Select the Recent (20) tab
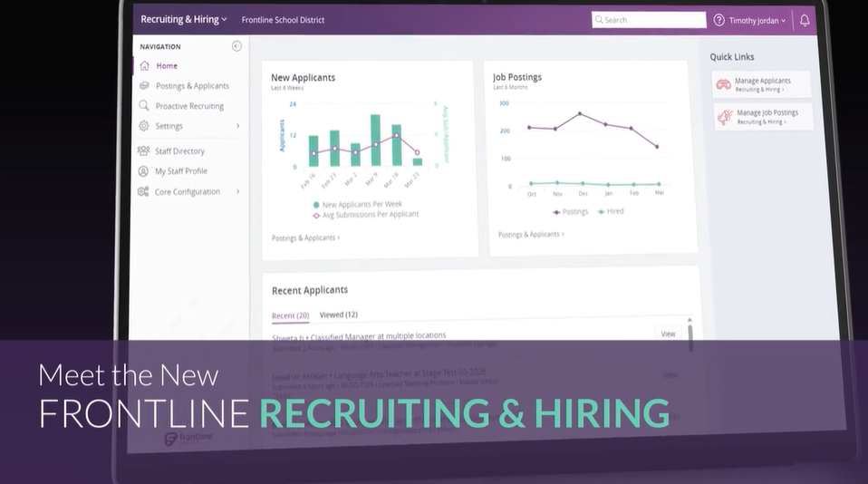868x484 pixels. (290, 315)
